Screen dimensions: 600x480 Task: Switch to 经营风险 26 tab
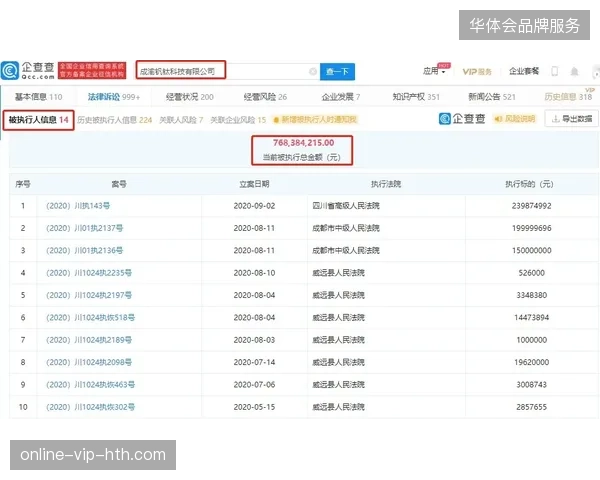[x=265, y=97]
